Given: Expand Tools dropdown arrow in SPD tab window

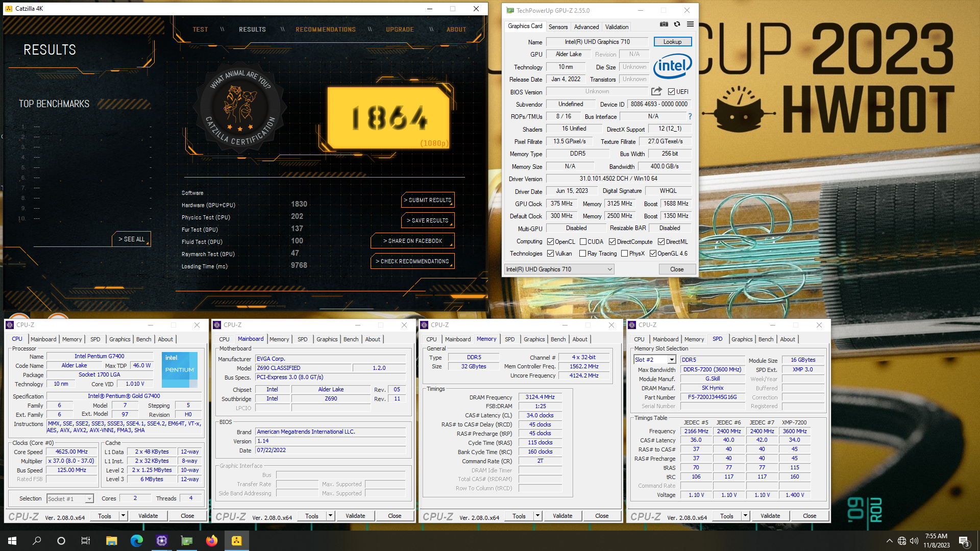Looking at the screenshot, I should (745, 516).
